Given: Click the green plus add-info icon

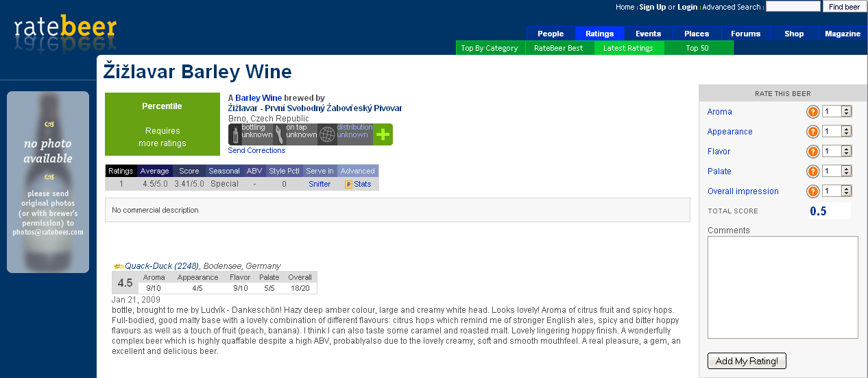Looking at the screenshot, I should pyautogui.click(x=383, y=134).
